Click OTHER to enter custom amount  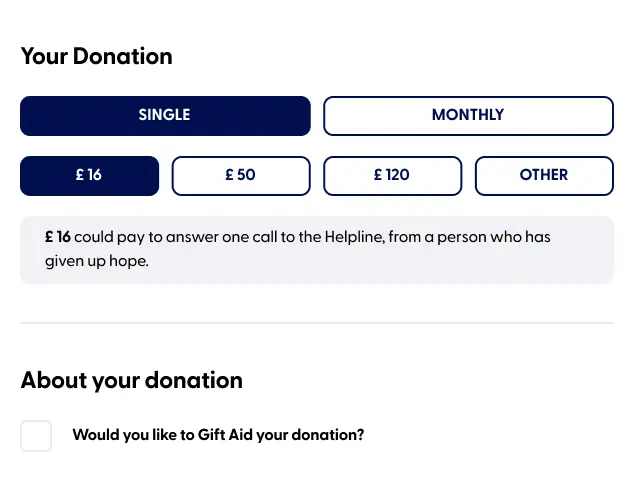(543, 175)
